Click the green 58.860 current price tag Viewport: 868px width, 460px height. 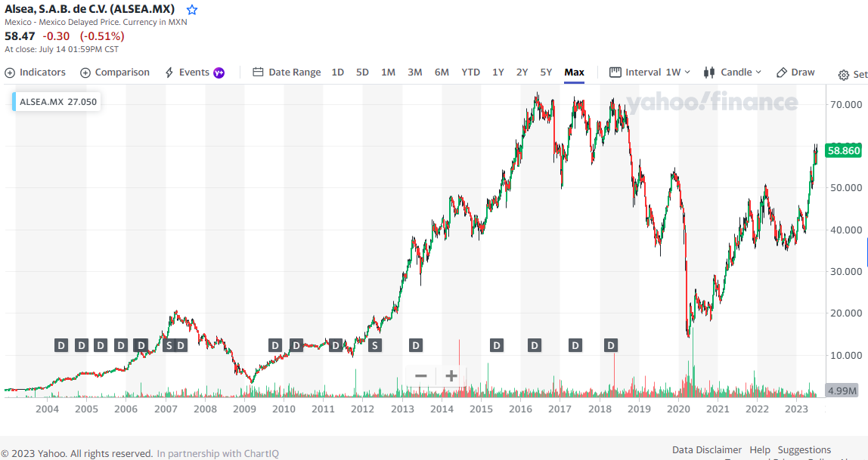pos(843,150)
